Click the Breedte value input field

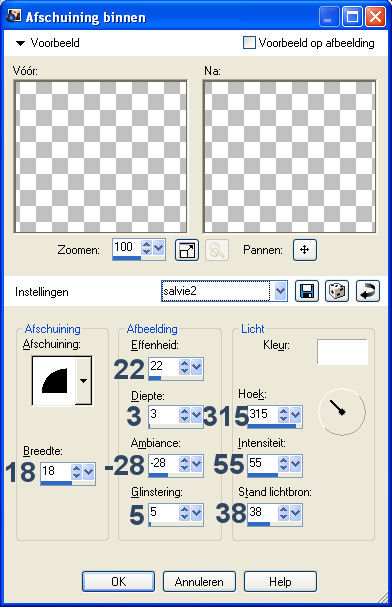pyautogui.click(x=55, y=471)
